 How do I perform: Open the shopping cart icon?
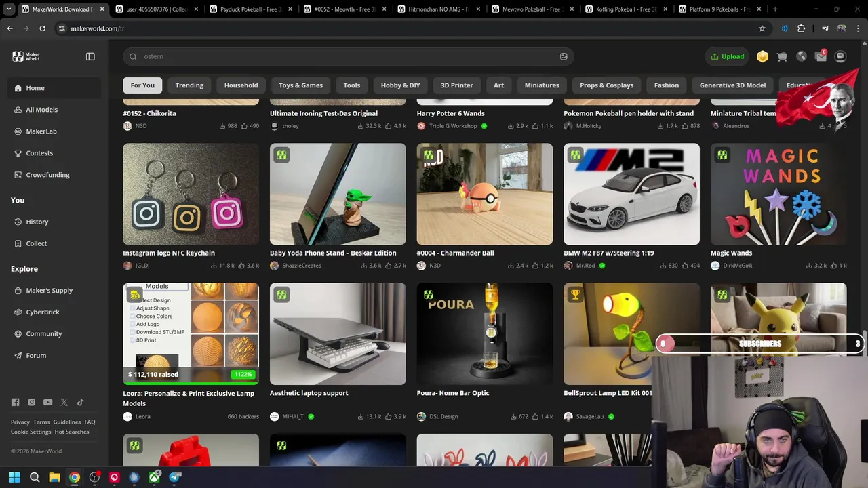pyautogui.click(x=782, y=57)
